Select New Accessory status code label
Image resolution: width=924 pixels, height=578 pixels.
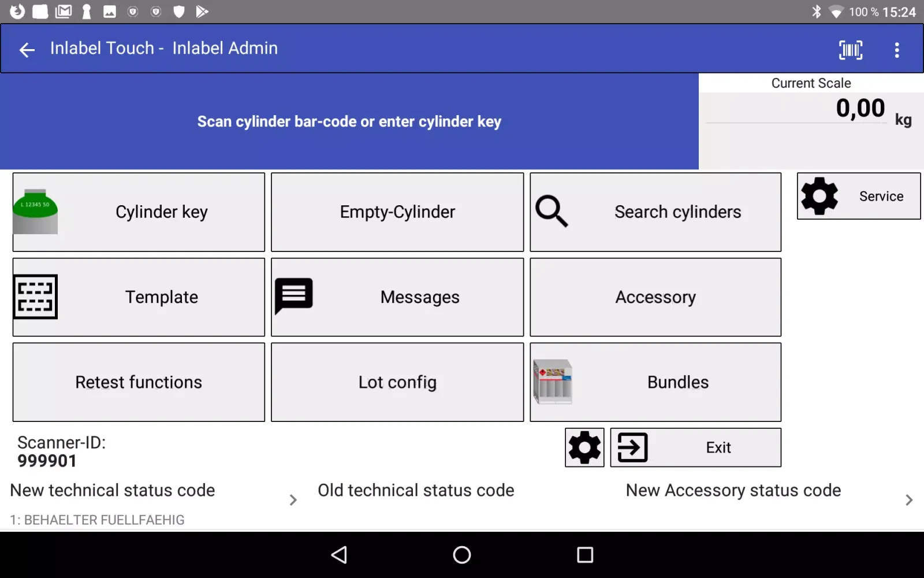[x=733, y=490]
